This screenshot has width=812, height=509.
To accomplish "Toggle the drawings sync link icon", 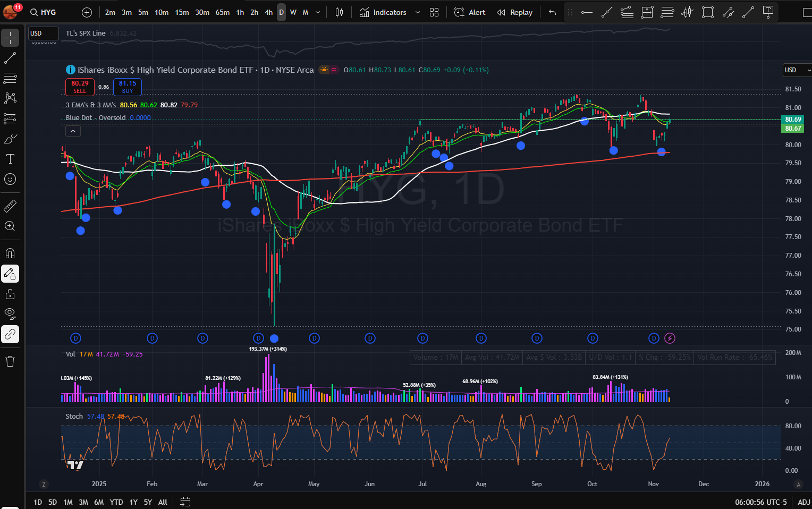I will pos(10,334).
